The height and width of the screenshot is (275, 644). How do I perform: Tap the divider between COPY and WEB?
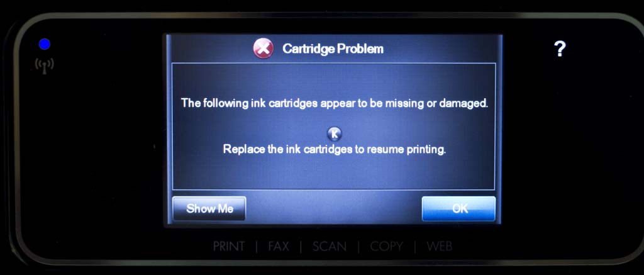pos(415,247)
